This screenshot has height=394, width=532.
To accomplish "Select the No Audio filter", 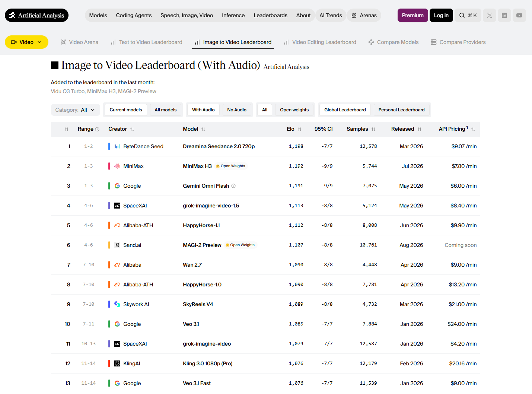I will point(237,110).
